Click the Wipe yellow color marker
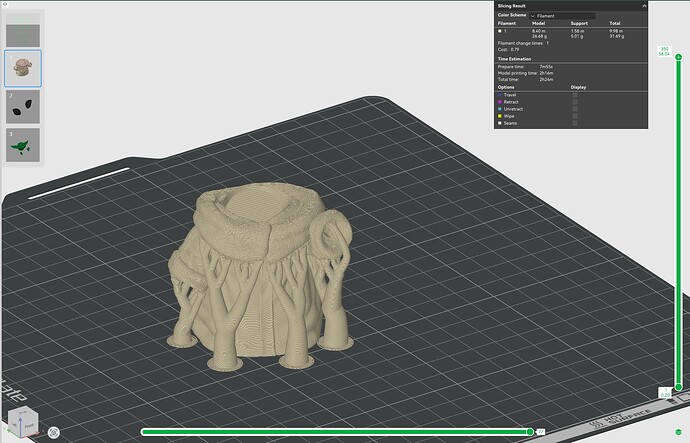The width and height of the screenshot is (690, 443). pyautogui.click(x=500, y=116)
